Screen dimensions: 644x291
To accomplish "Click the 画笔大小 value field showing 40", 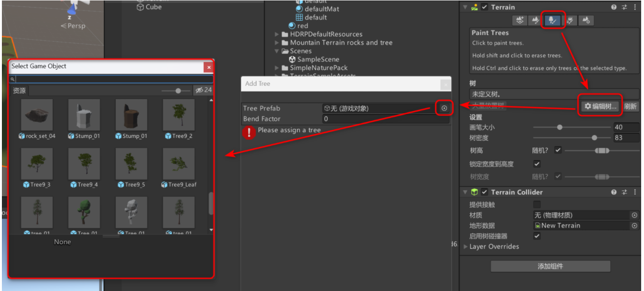I will coord(625,127).
